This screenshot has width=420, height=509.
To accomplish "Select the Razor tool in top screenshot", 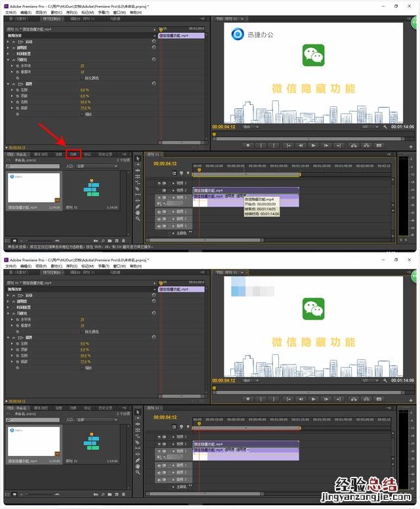I will 138,189.
